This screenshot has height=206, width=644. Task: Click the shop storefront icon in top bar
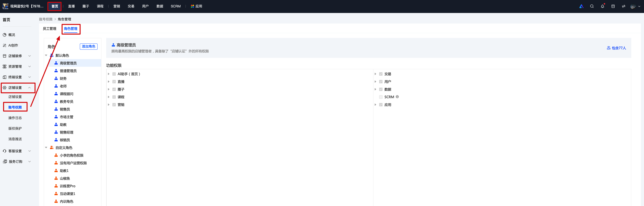click(613, 6)
